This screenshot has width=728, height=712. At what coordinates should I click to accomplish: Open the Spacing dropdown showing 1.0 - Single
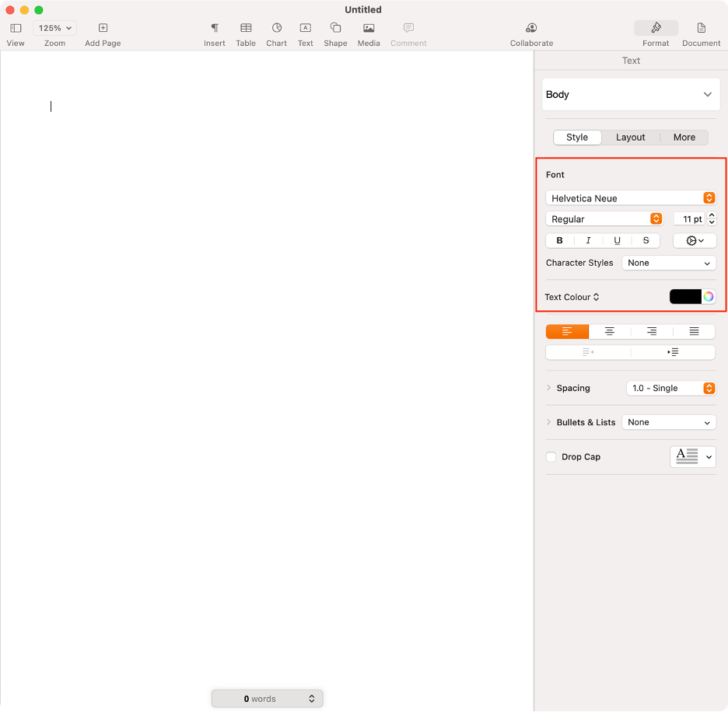coord(670,388)
